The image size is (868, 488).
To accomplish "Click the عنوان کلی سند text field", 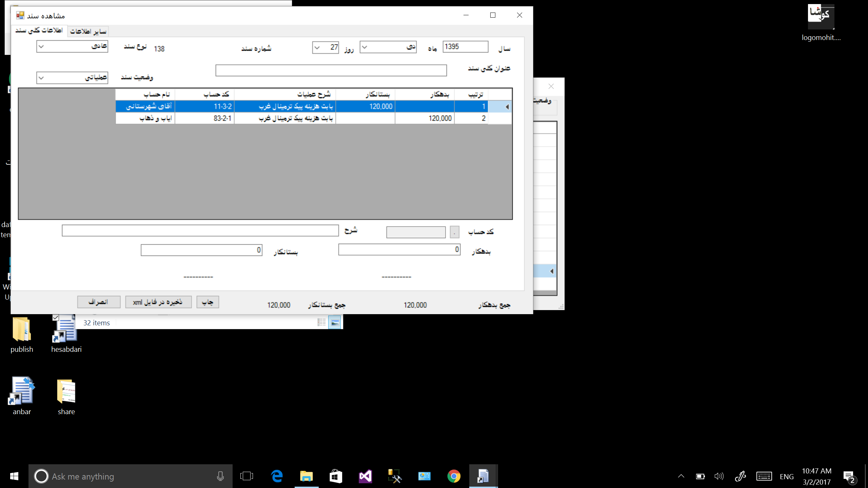I will click(x=331, y=70).
